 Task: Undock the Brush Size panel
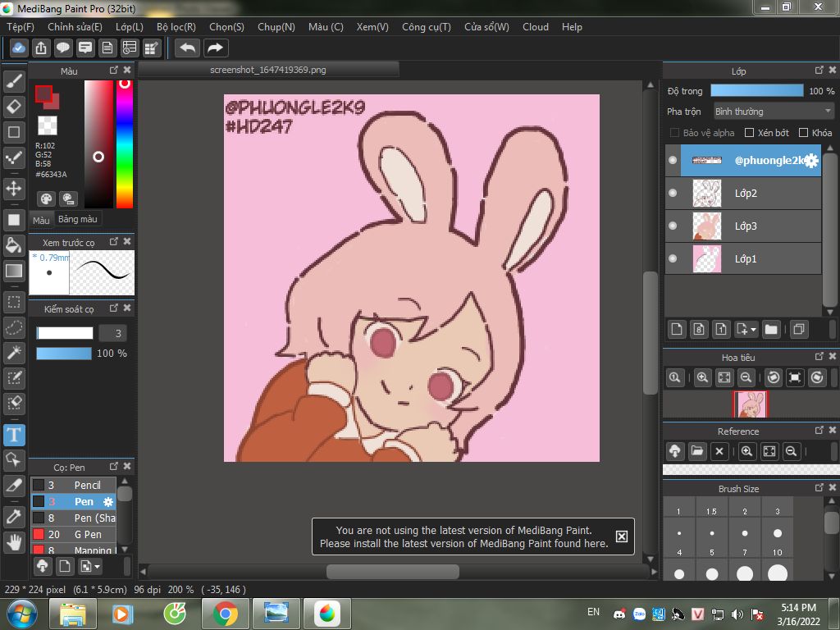[819, 487]
